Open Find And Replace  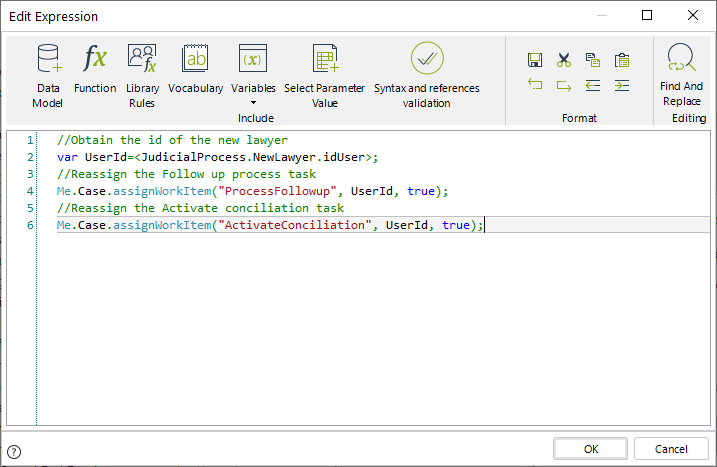pyautogui.click(x=681, y=75)
